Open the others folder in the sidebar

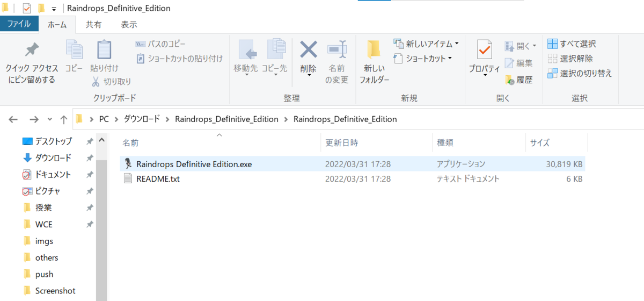(47, 258)
